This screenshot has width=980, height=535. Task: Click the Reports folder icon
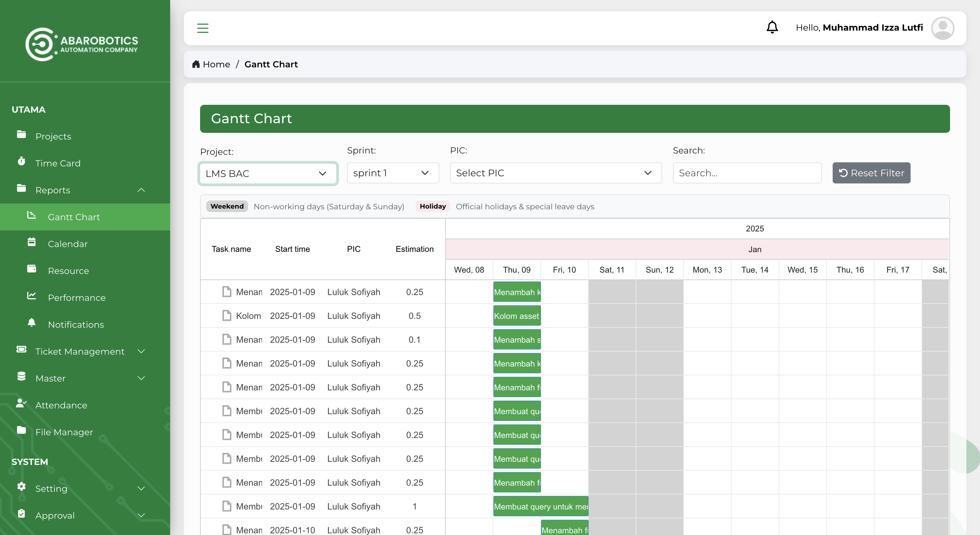[x=21, y=188]
